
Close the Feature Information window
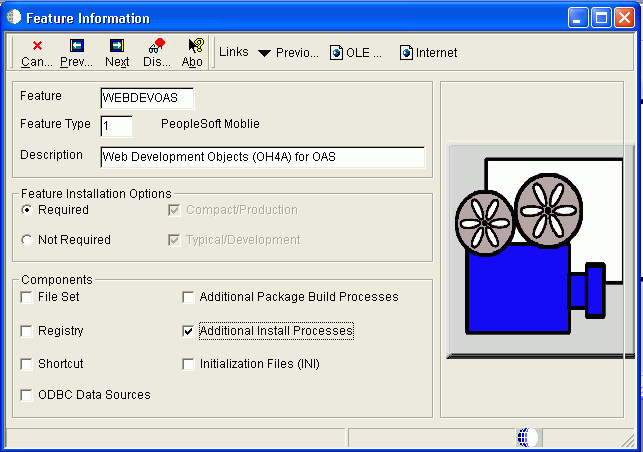click(x=625, y=18)
